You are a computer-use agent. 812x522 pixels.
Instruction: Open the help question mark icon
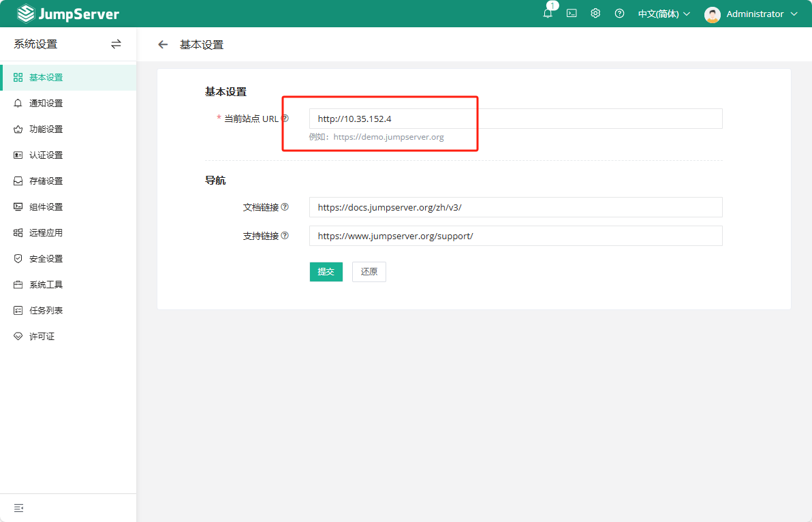click(x=619, y=13)
